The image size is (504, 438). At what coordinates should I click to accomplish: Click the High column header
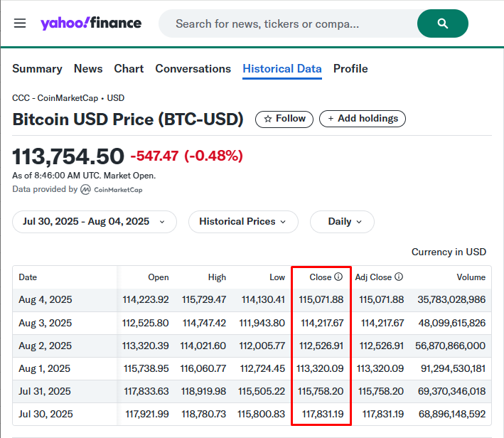217,277
